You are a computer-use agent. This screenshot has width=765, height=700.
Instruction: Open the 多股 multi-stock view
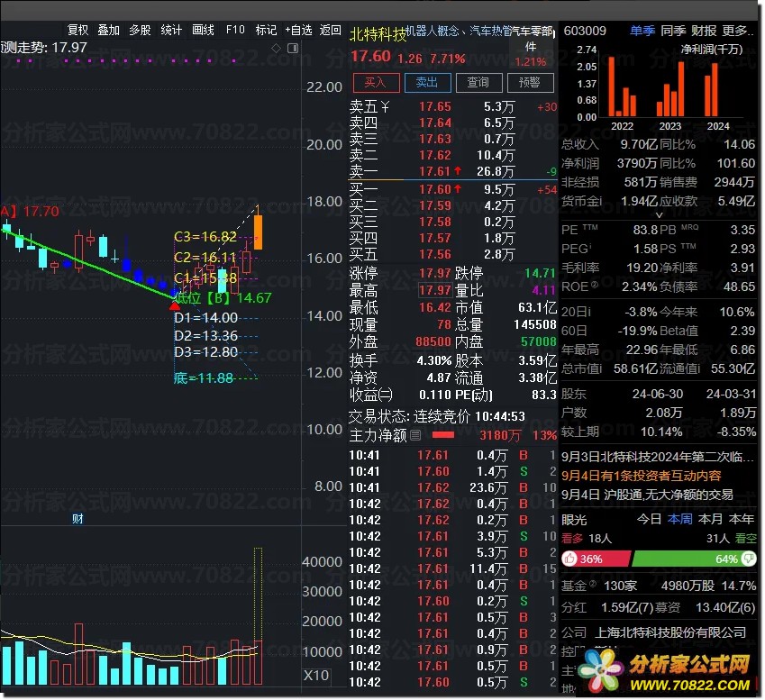tap(140, 30)
